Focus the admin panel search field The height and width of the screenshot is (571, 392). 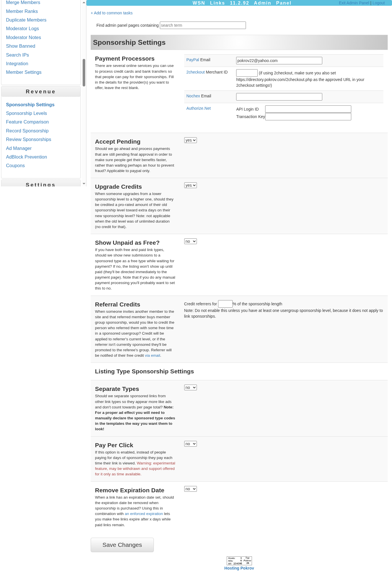coord(203,25)
